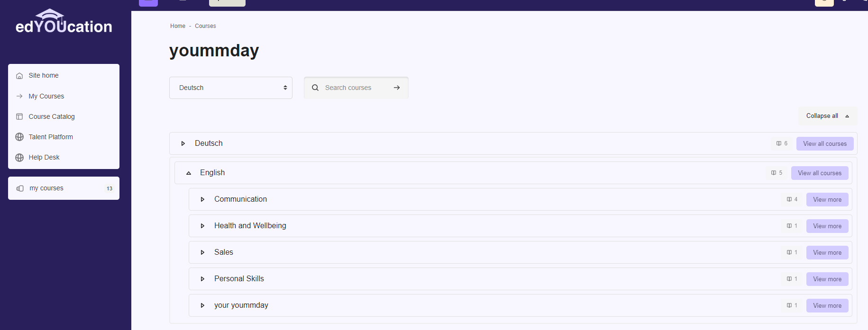This screenshot has width=868, height=330.
Task: Expand the your yoummday subcategory
Action: tap(202, 305)
